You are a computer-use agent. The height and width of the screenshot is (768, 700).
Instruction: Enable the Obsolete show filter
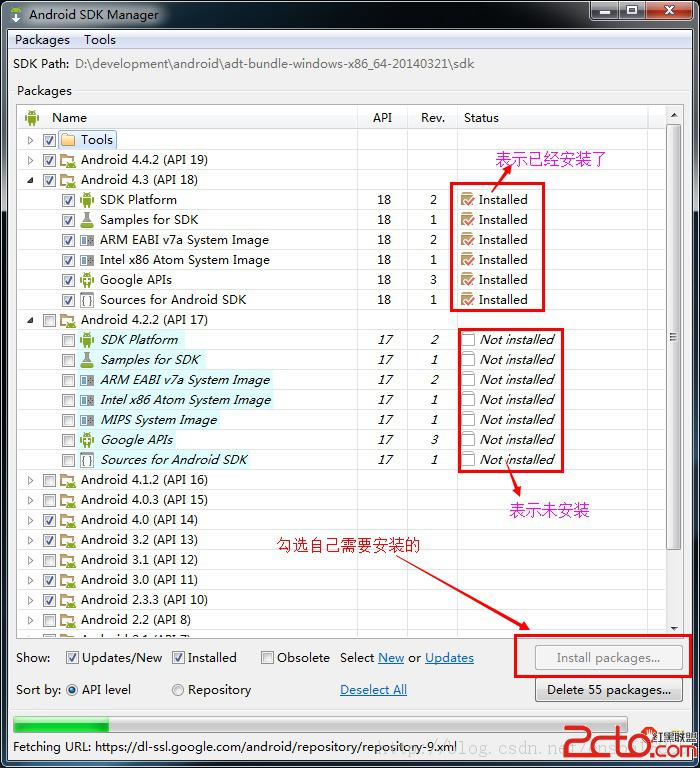click(267, 658)
